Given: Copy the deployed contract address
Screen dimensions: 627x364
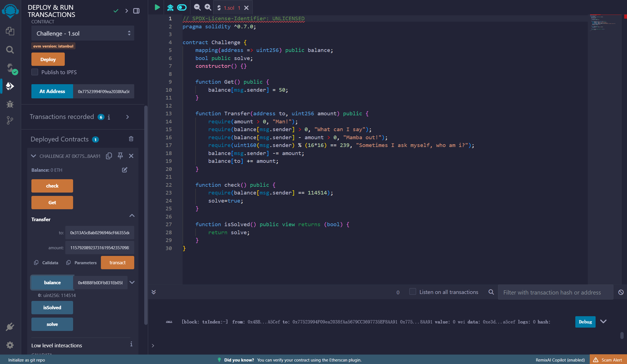Looking at the screenshot, I should point(109,156).
